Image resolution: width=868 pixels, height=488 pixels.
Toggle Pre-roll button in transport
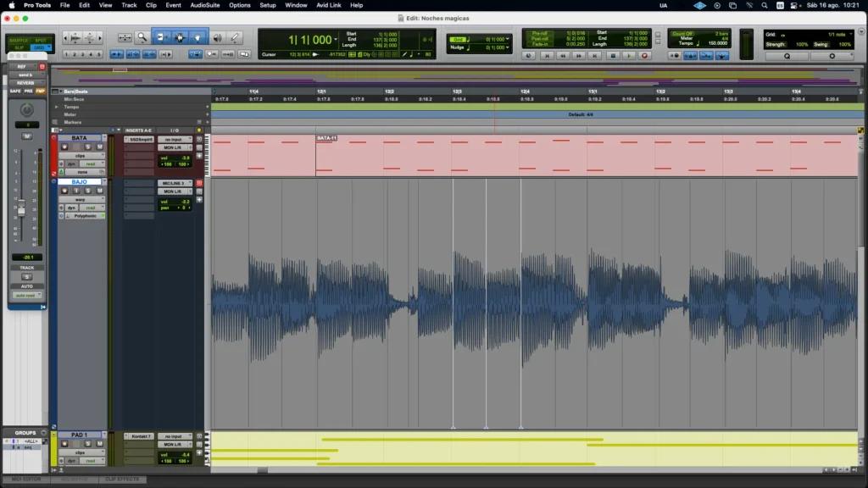[x=540, y=33]
